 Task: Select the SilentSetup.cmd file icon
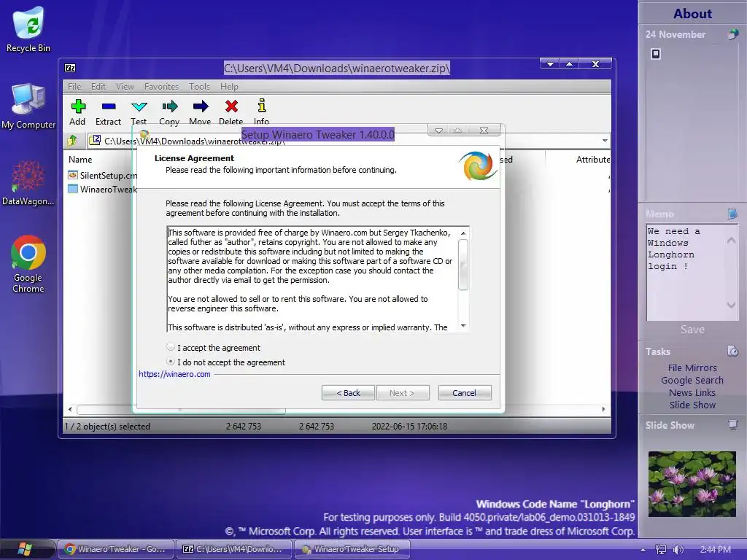click(73, 175)
